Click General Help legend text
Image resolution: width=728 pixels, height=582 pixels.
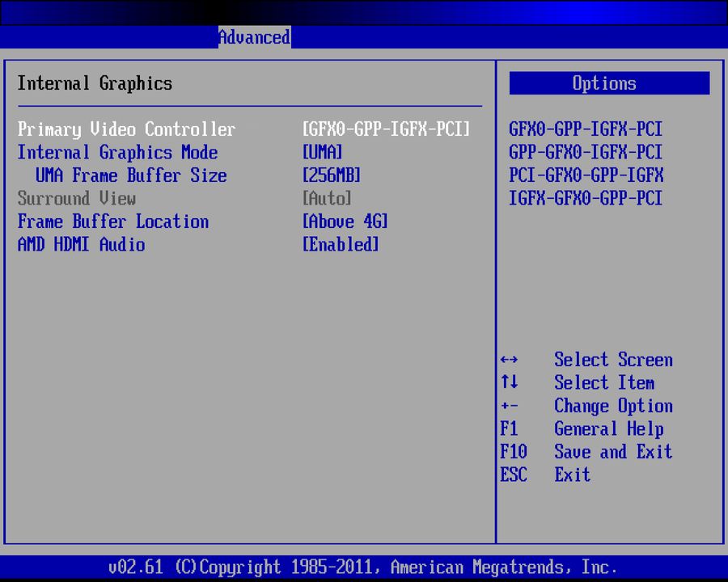pyautogui.click(x=608, y=429)
